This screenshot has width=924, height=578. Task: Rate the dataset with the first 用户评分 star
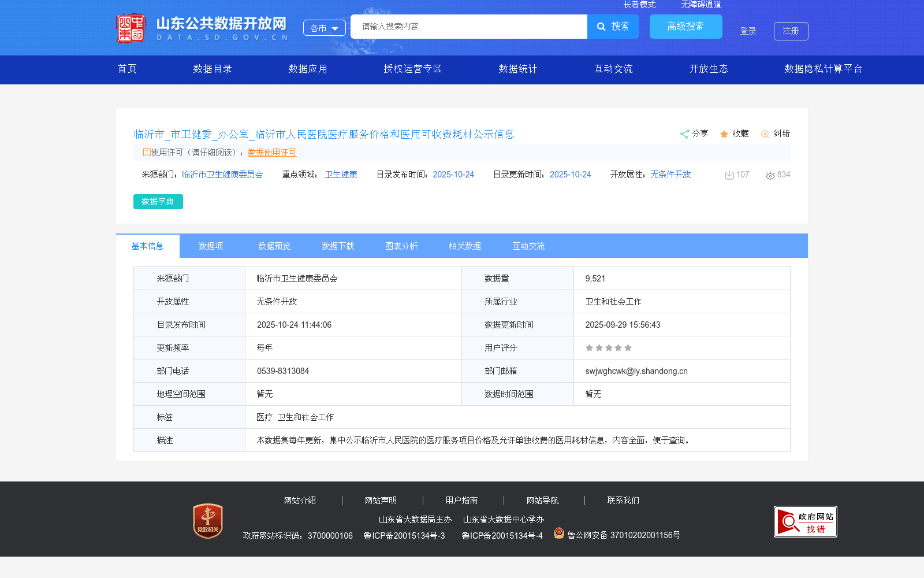(x=589, y=347)
